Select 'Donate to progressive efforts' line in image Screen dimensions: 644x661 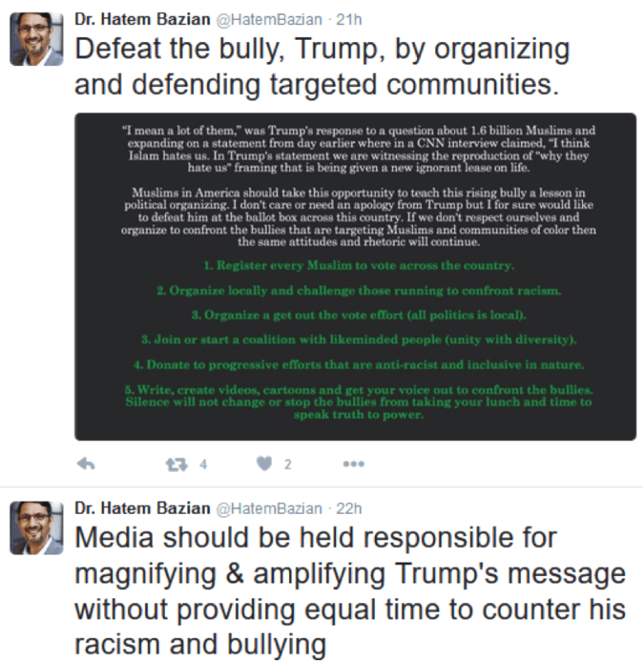(359, 364)
